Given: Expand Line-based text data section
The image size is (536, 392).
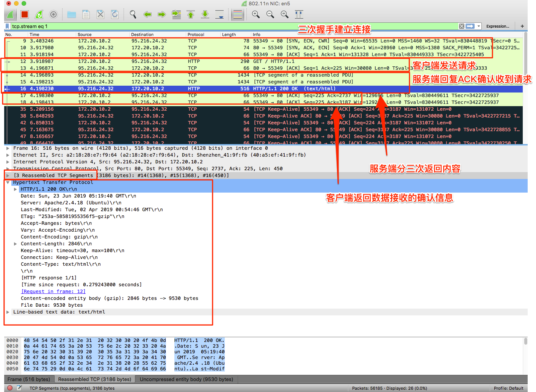Looking at the screenshot, I should [x=8, y=312].
